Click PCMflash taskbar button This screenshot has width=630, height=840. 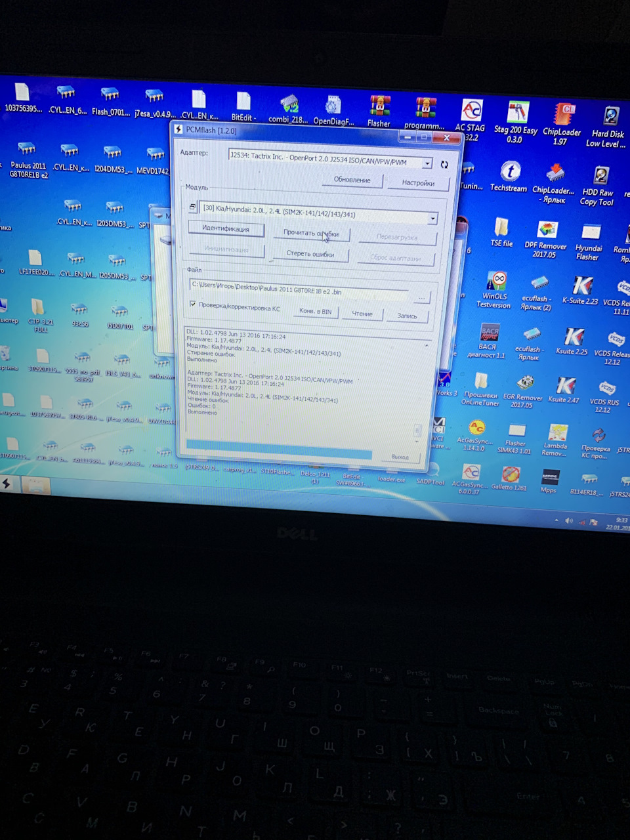[x=7, y=484]
